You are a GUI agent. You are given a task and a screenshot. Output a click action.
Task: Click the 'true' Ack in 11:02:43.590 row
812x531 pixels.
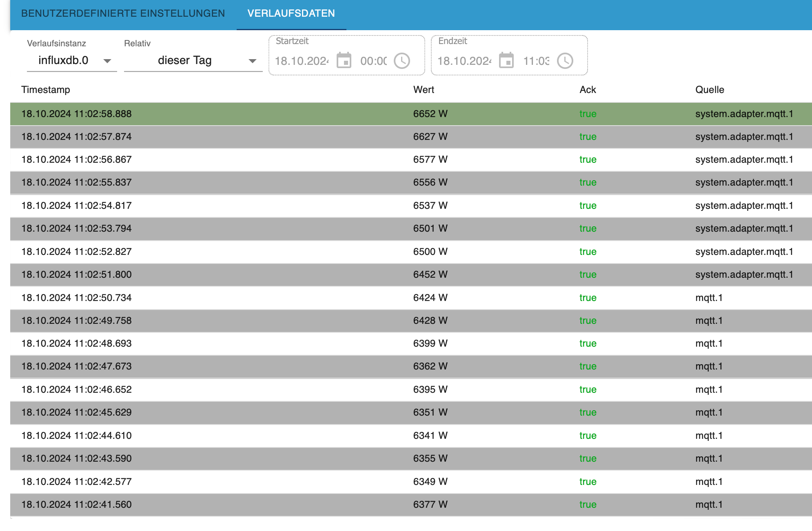click(588, 458)
